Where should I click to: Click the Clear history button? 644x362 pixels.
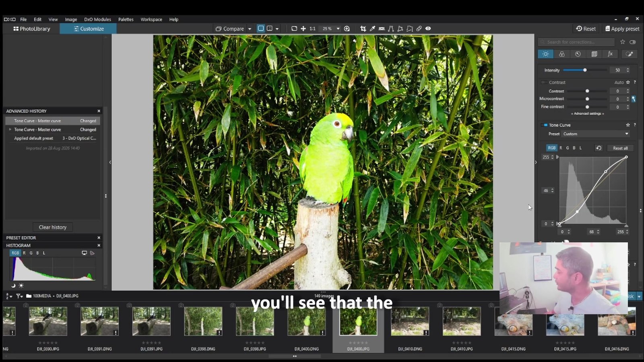pos(53,227)
